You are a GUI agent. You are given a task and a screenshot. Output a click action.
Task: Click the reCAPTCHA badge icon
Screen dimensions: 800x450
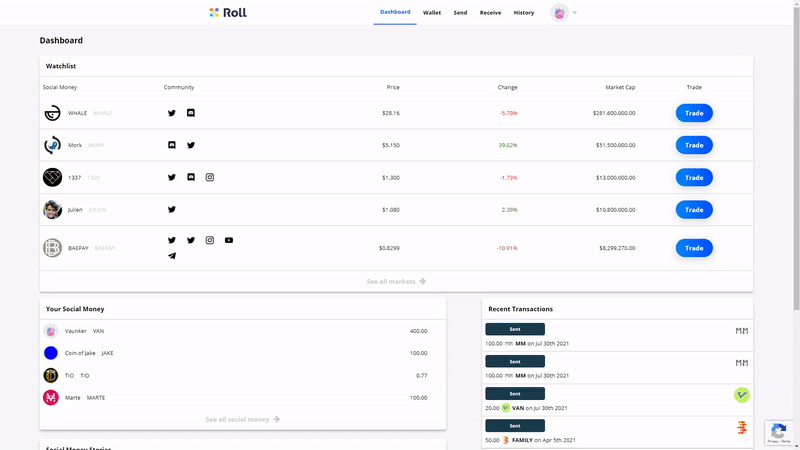point(778,433)
